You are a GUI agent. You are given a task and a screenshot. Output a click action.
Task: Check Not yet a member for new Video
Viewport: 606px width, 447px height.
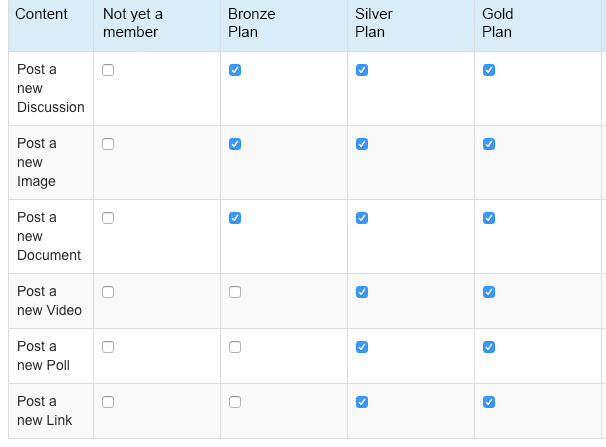point(108,292)
